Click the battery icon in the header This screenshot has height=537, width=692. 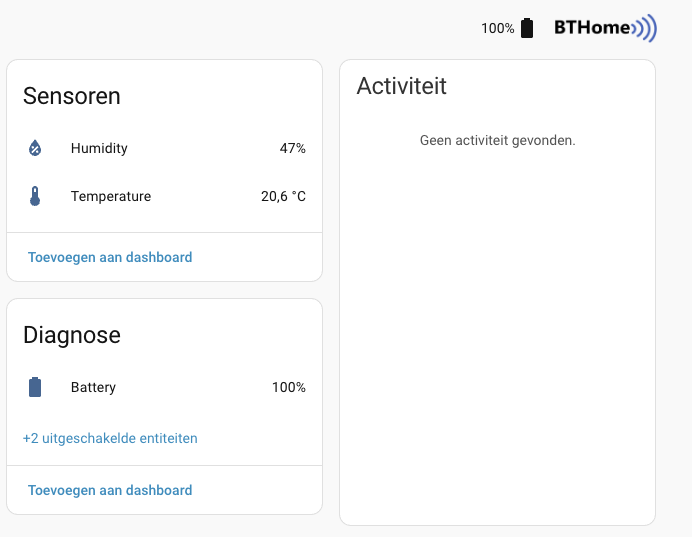point(527,28)
